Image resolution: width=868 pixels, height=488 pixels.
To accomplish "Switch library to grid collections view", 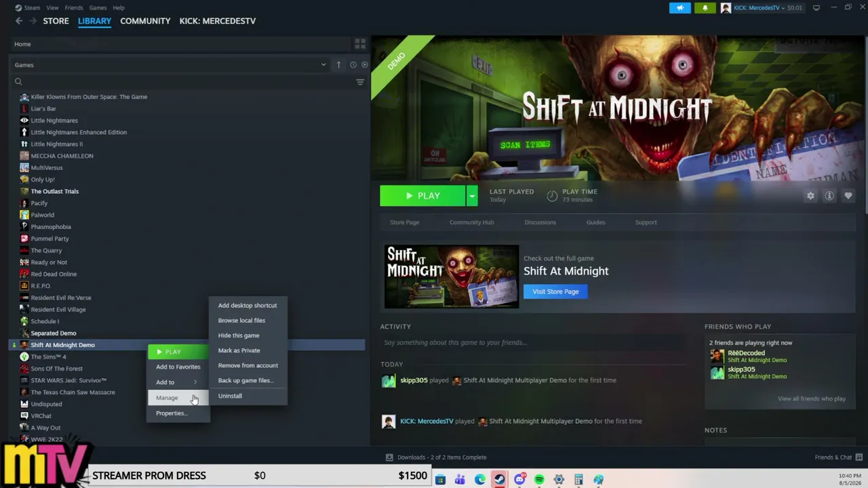I will [x=360, y=44].
